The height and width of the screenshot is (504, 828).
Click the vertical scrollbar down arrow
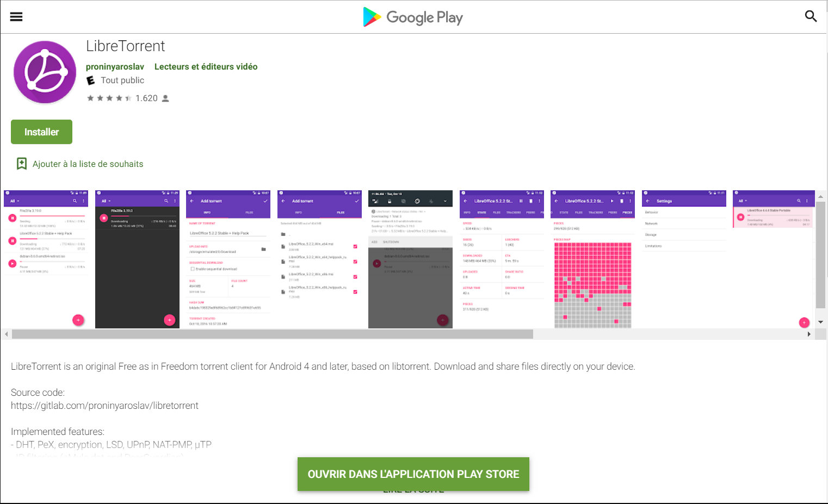(x=820, y=322)
